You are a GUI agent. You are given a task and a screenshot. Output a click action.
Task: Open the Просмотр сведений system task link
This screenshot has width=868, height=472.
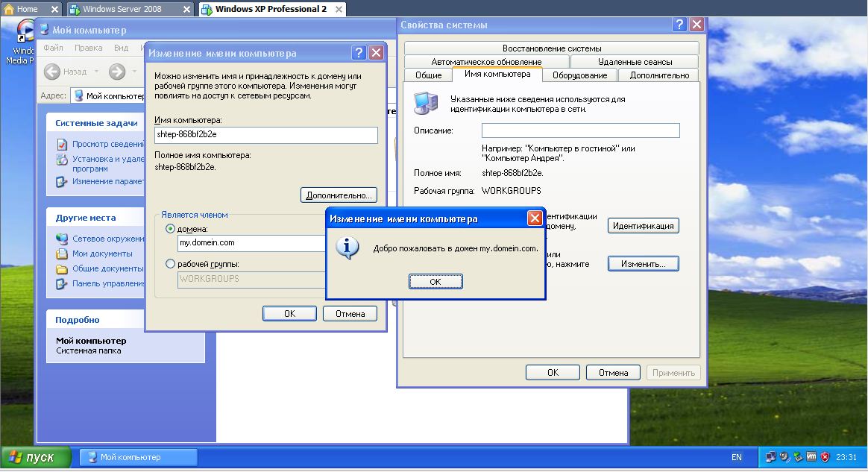[x=109, y=144]
